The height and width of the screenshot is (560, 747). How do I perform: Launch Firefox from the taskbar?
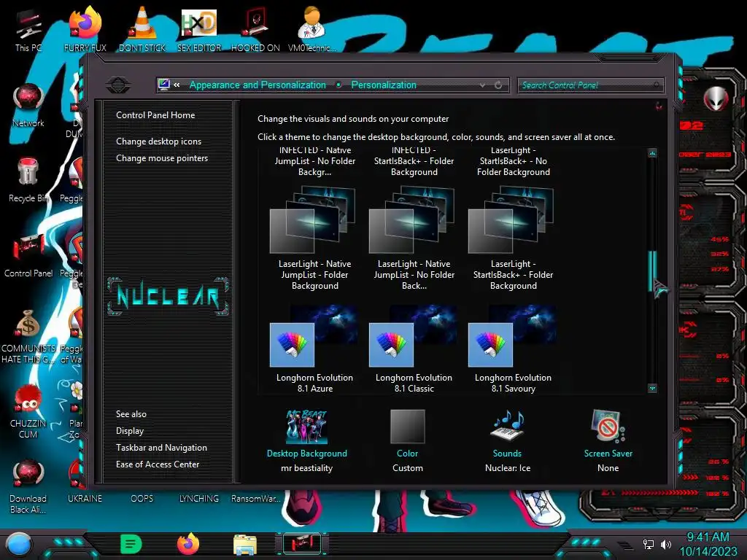[188, 544]
